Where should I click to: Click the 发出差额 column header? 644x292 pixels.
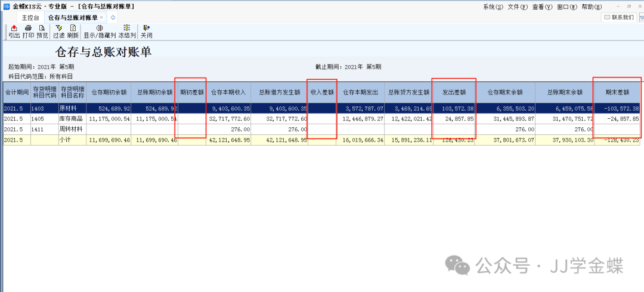click(x=453, y=93)
